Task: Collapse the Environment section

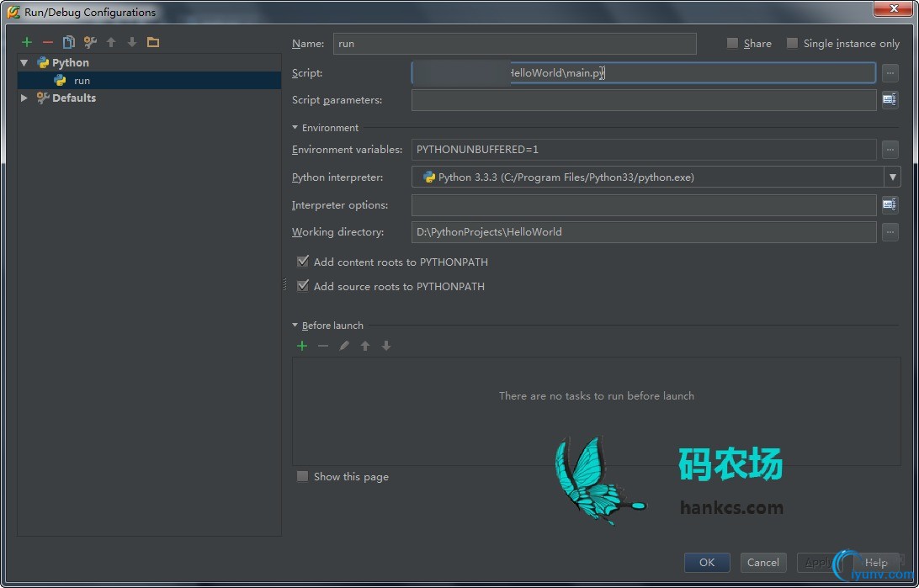Action: click(295, 128)
